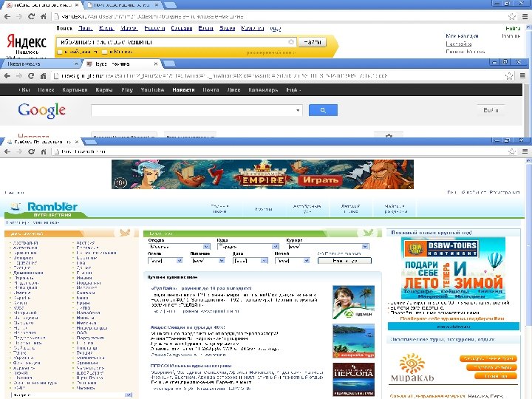The height and width of the screenshot is (399, 532).
Task: Switch to the second tab in the Yandex window
Action: 121,5
